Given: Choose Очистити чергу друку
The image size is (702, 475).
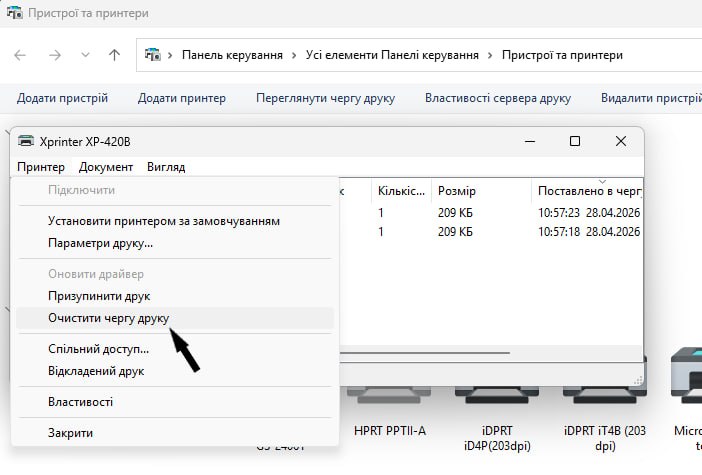Looking at the screenshot, I should [175, 318].
